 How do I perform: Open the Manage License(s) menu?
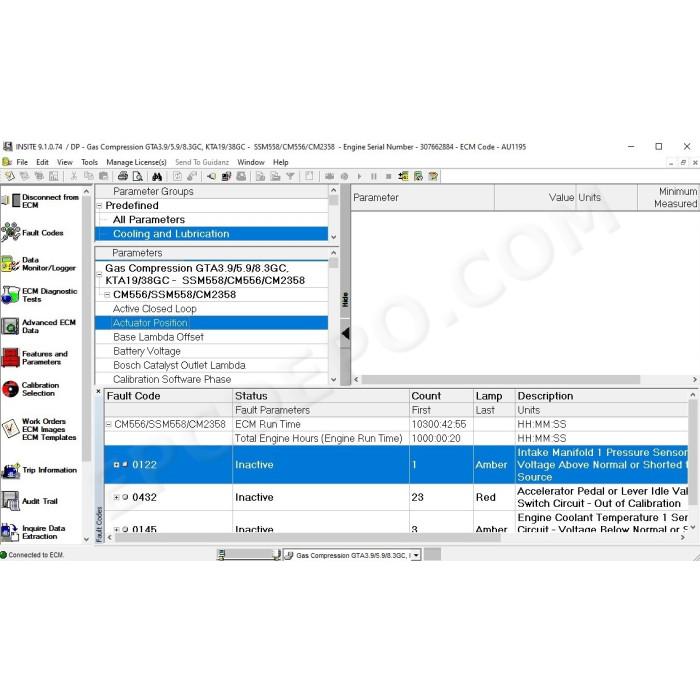[136, 162]
